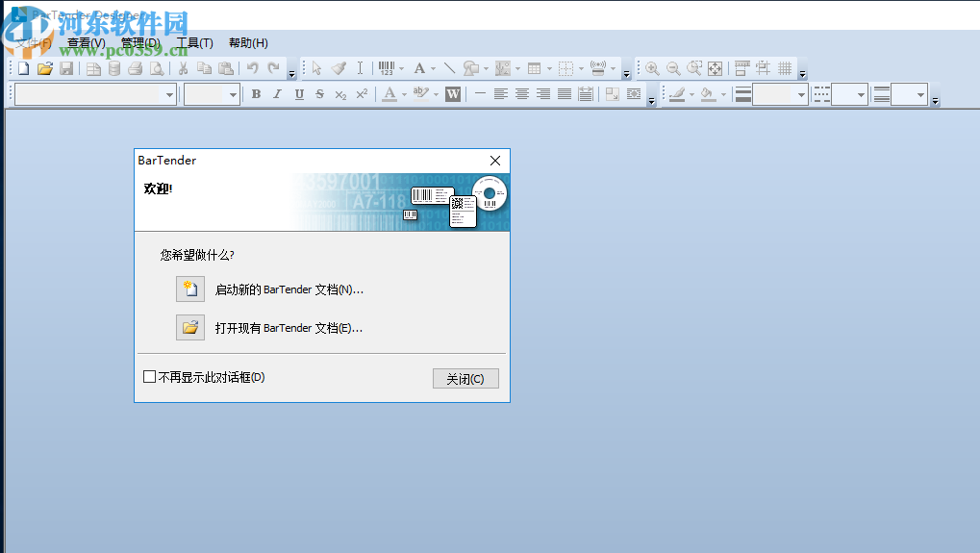Click 启动新的 BarTender 文档(N) link

click(x=289, y=289)
